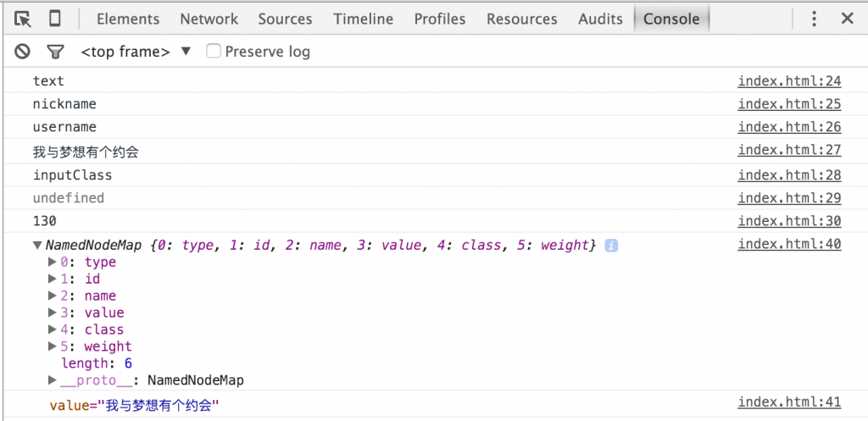
Task: Click the index.html:28 source link
Action: tap(789, 175)
